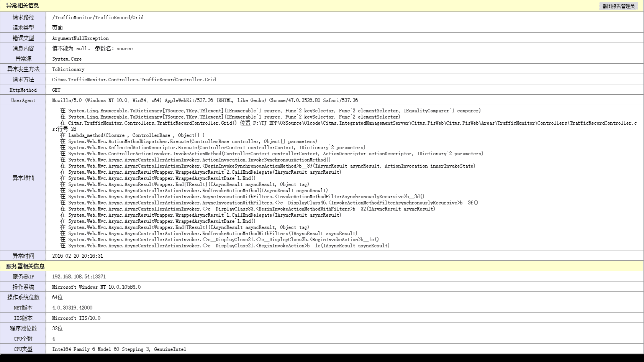Image resolution: width=644 pixels, height=362 pixels.
Task: Click the NET版本 label cell
Action: (23, 308)
